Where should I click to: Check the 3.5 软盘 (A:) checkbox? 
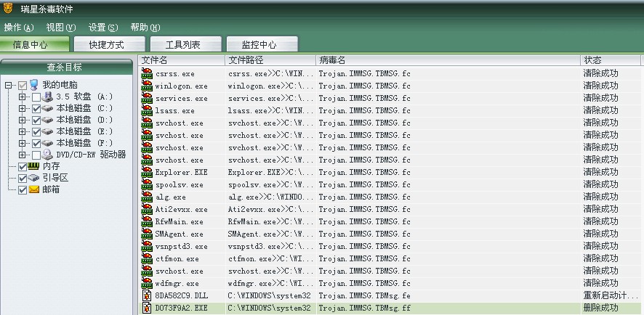click(x=36, y=97)
